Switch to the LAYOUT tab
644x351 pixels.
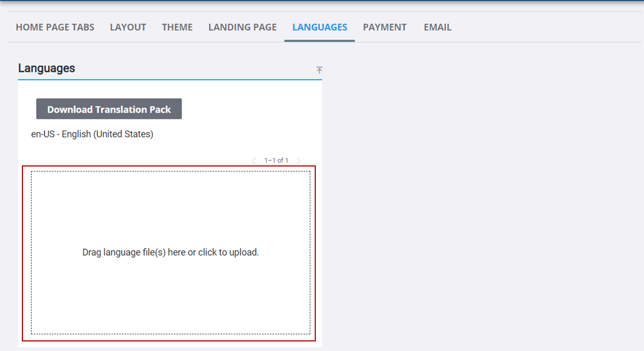[128, 27]
